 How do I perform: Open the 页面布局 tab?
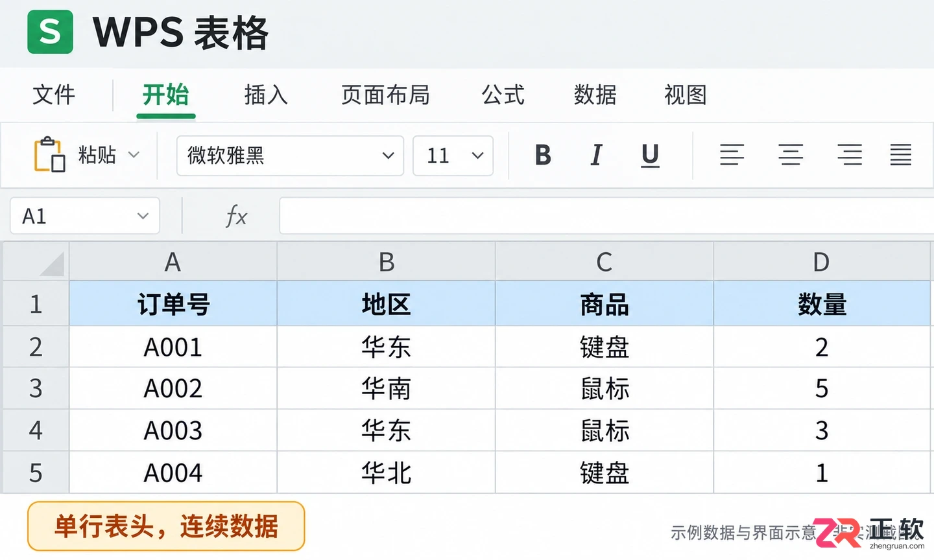[385, 95]
